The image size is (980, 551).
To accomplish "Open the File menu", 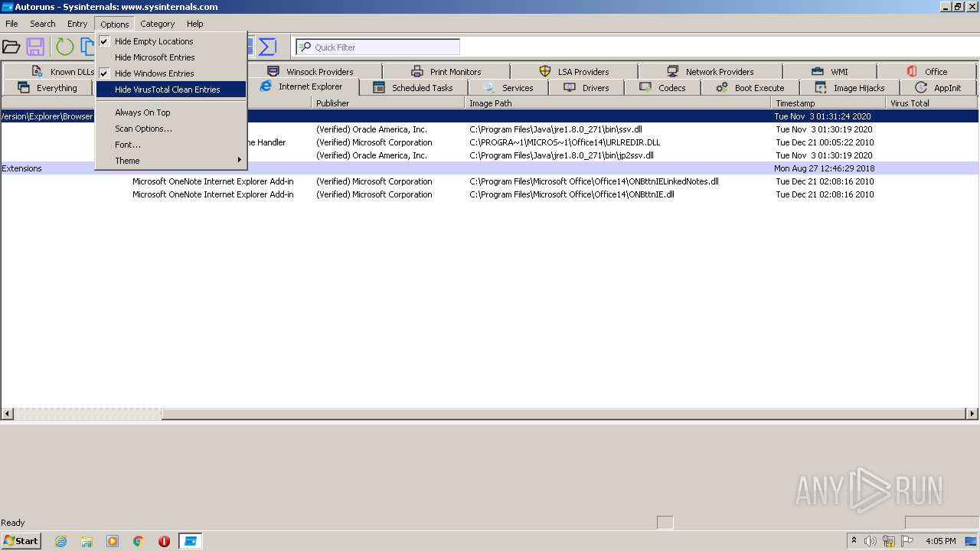I will click(x=11, y=24).
